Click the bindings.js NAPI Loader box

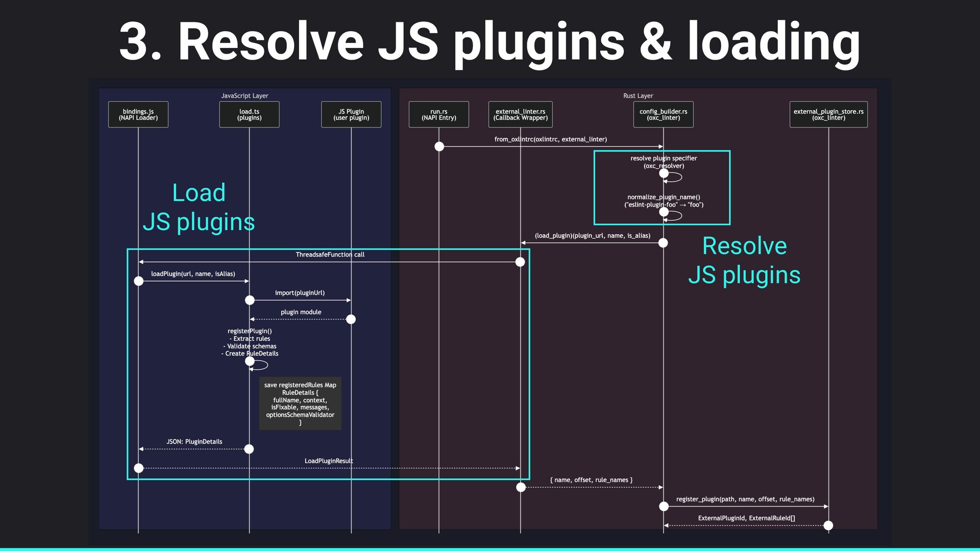pos(138,114)
